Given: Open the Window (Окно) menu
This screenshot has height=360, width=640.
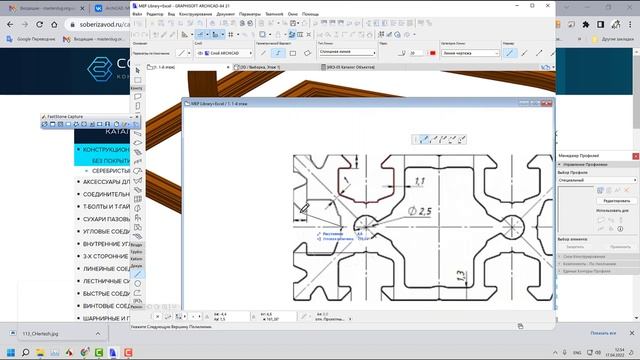Looking at the screenshot, I should point(293,14).
